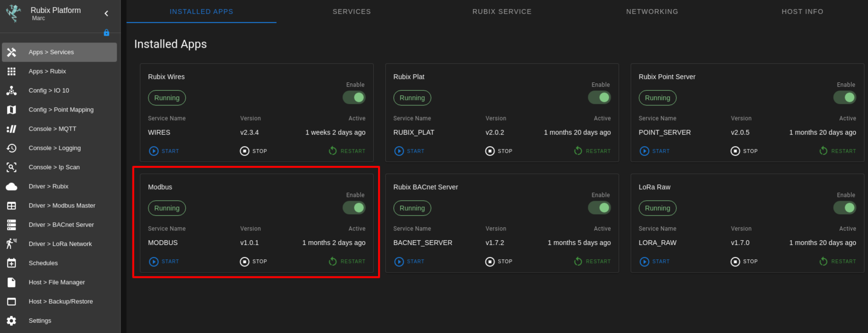This screenshot has height=333, width=868.
Task: Click Console > MQTT icon
Action: tap(11, 129)
